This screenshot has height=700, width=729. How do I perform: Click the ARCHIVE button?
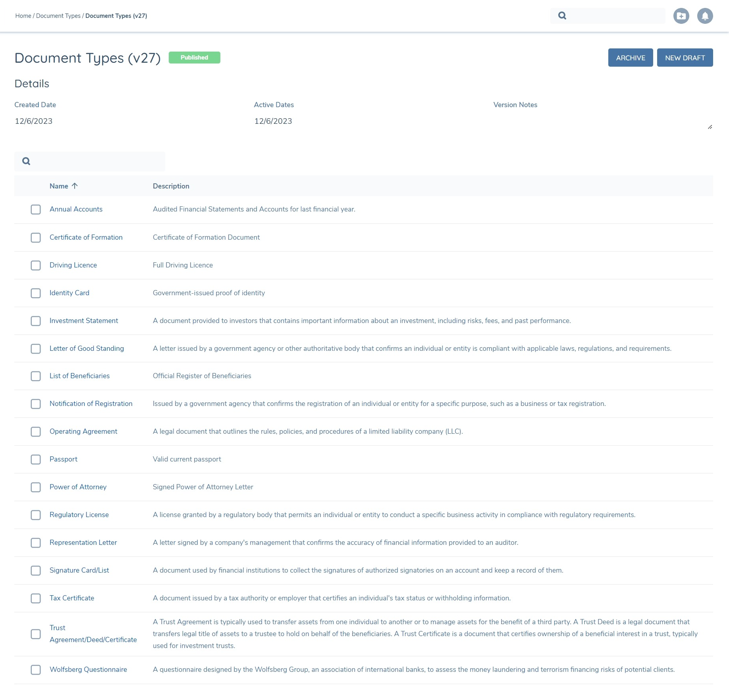630,58
